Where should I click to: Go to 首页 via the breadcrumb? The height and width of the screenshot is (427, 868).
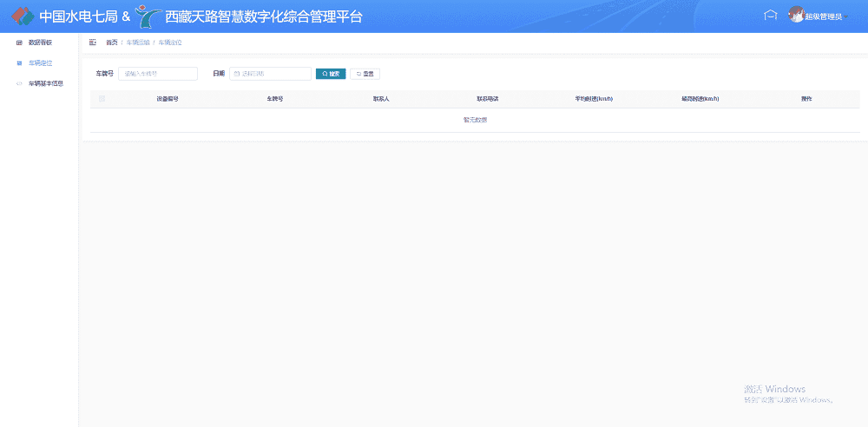pyautogui.click(x=111, y=42)
